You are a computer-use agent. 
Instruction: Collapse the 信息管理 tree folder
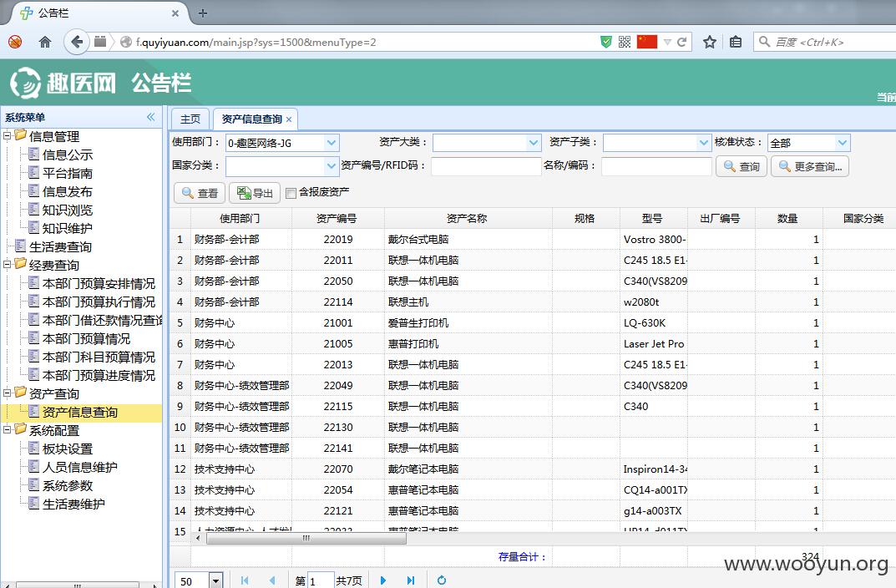7,136
